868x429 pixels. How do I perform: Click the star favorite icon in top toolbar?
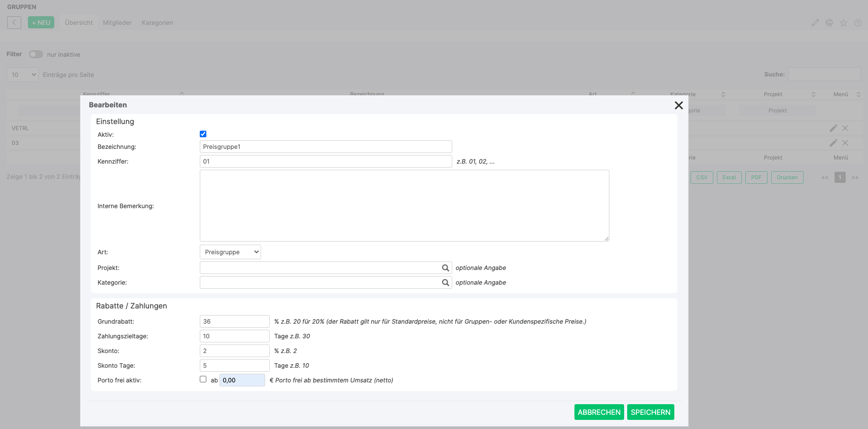click(844, 23)
